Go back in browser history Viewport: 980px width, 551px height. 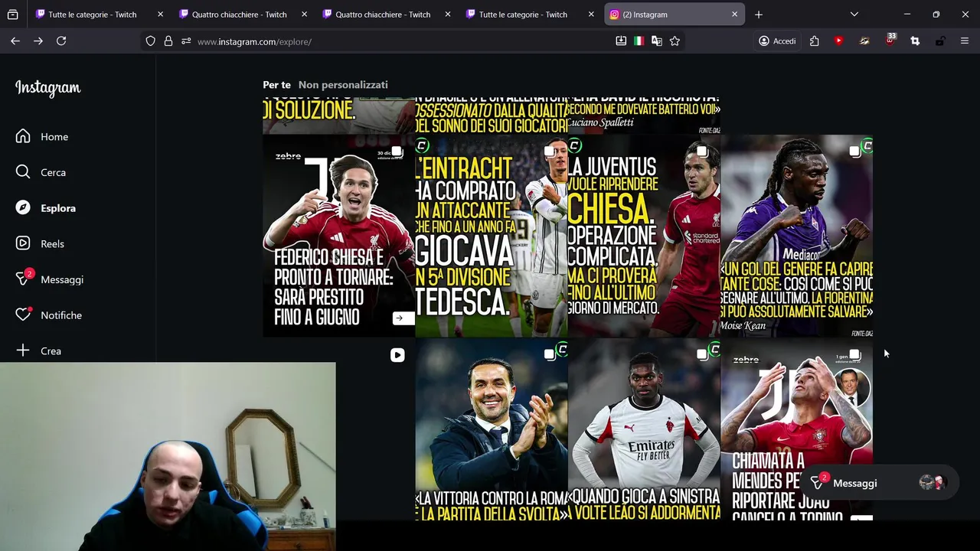pyautogui.click(x=15, y=41)
